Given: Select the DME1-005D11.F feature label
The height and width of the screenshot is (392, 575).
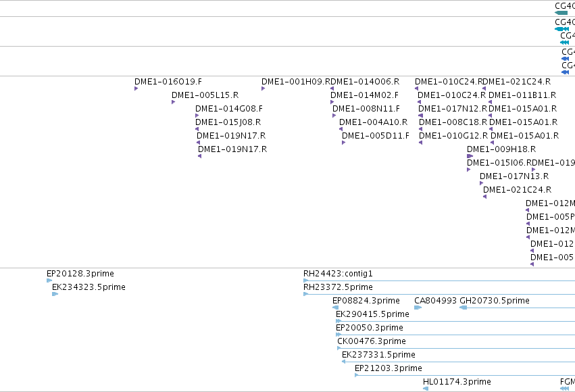Looking at the screenshot, I should [x=376, y=136].
